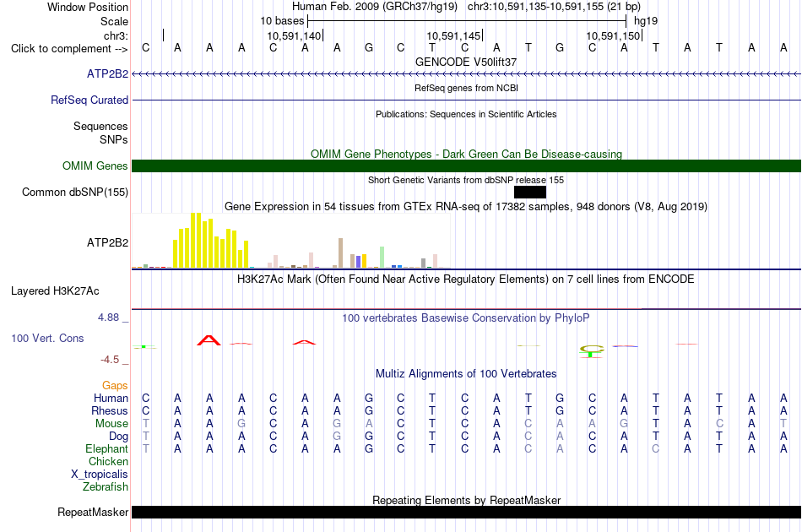Click the large red A conservation logo
The image size is (802, 532).
[x=209, y=340]
